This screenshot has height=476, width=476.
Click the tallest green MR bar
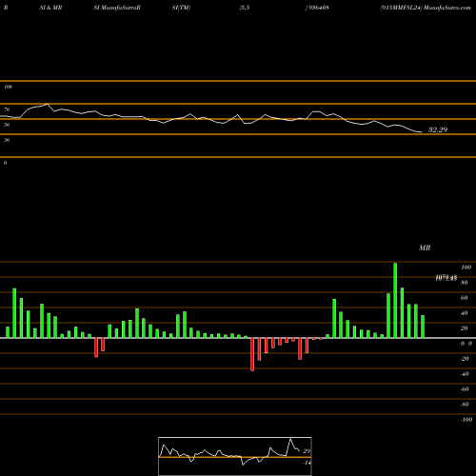tap(395, 300)
